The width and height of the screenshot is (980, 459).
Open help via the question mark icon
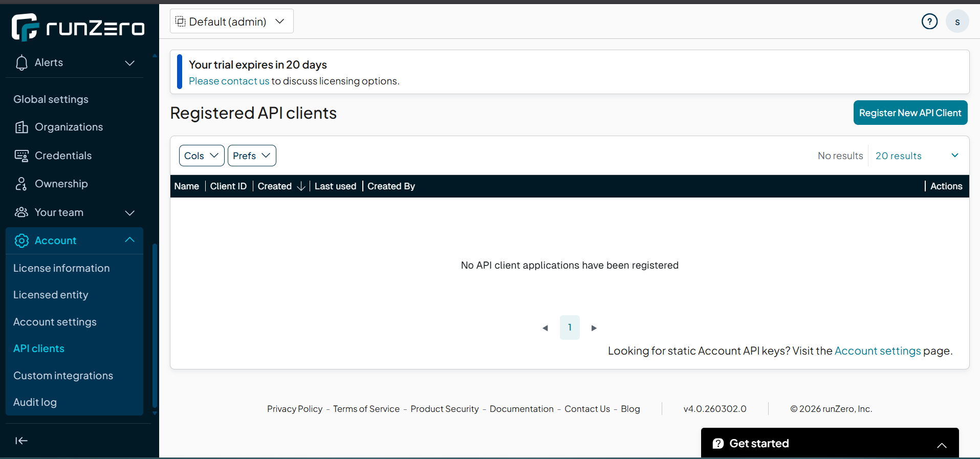[x=929, y=21]
